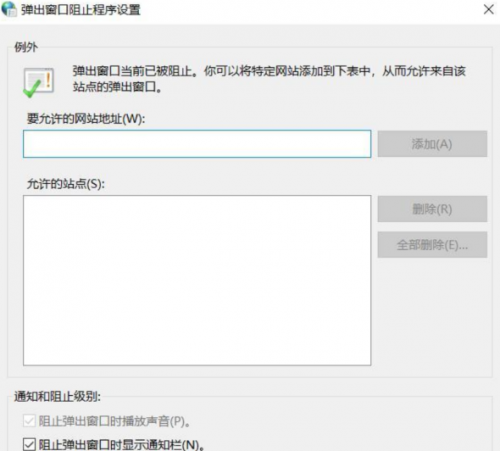Uncheck 阻止弹出窗口时显示通知栏(N) checkbox
The height and width of the screenshot is (451, 500).
pos(29,444)
